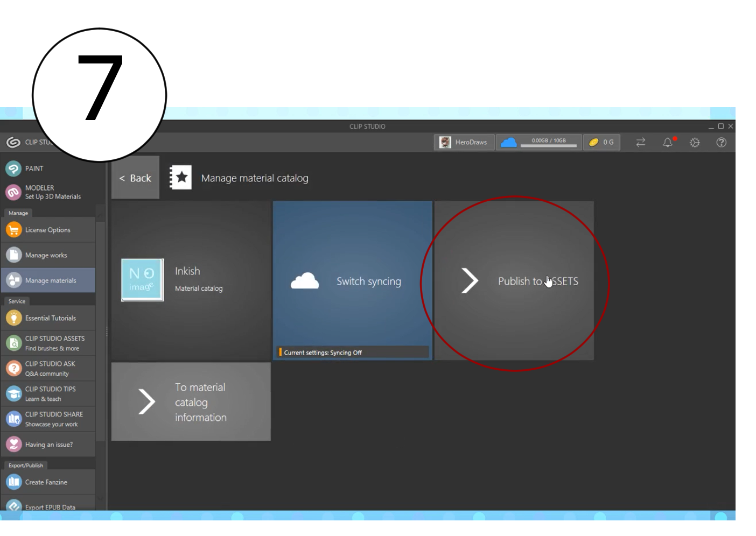756x536 pixels.
Task: Click the CLIP STUDIO window title
Action: click(367, 126)
